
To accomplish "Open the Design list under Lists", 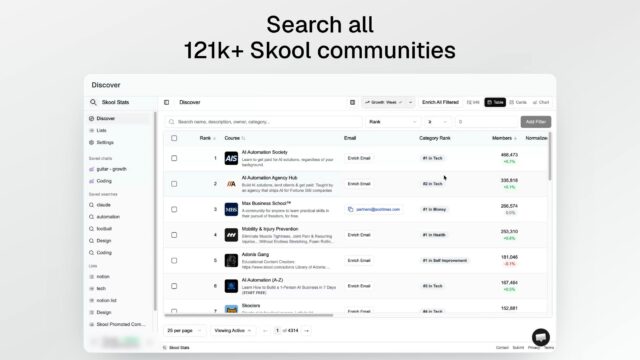I will pos(100,312).
